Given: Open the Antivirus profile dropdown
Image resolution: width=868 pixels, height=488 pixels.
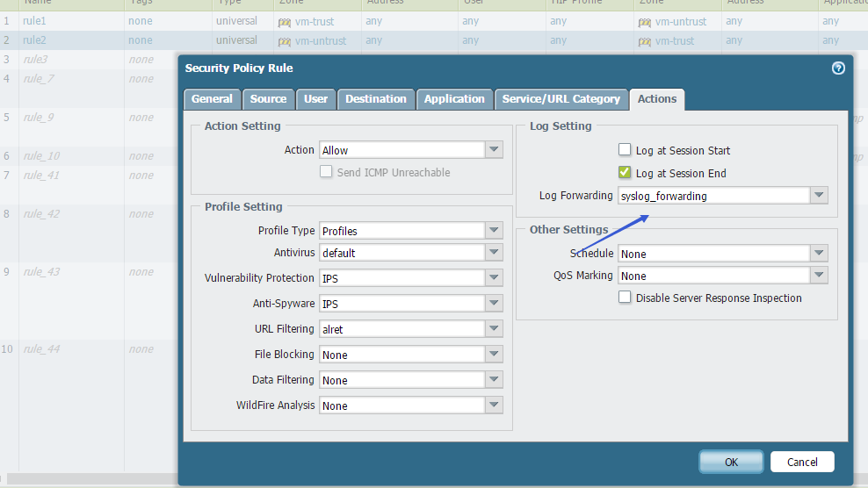Looking at the screenshot, I should (495, 253).
